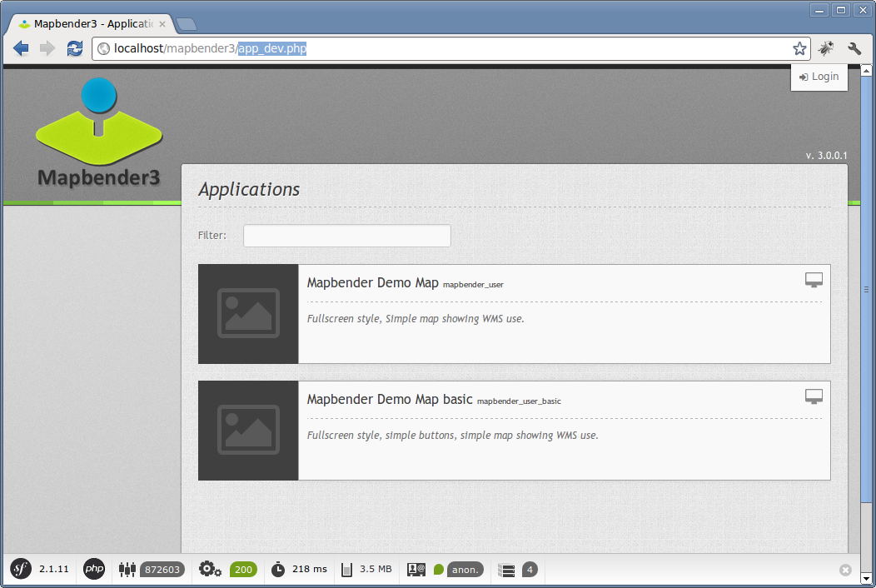Close the Mapbender3 browser tab
This screenshot has height=588, width=876.
pyautogui.click(x=162, y=24)
